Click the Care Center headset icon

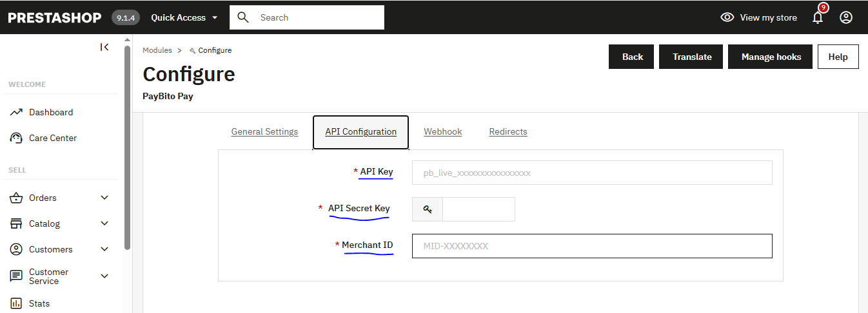pos(17,138)
